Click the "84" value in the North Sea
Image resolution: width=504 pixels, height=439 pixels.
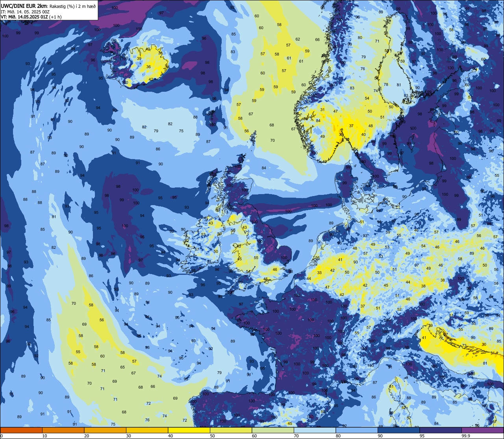click(x=264, y=168)
